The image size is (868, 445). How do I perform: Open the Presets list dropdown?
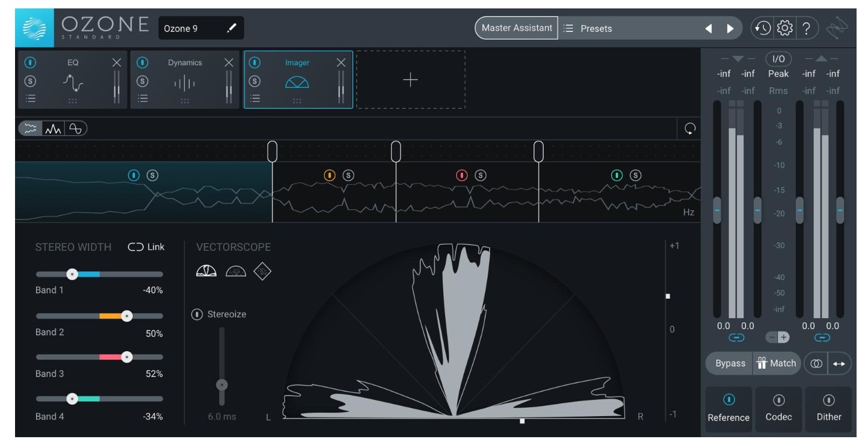coord(632,28)
